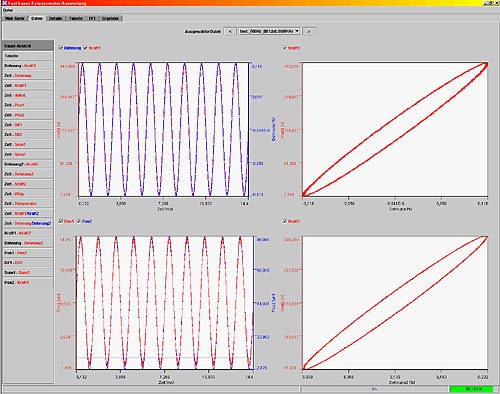Toggle the Pos2 checkbox above the bottom-left chart

point(79,221)
